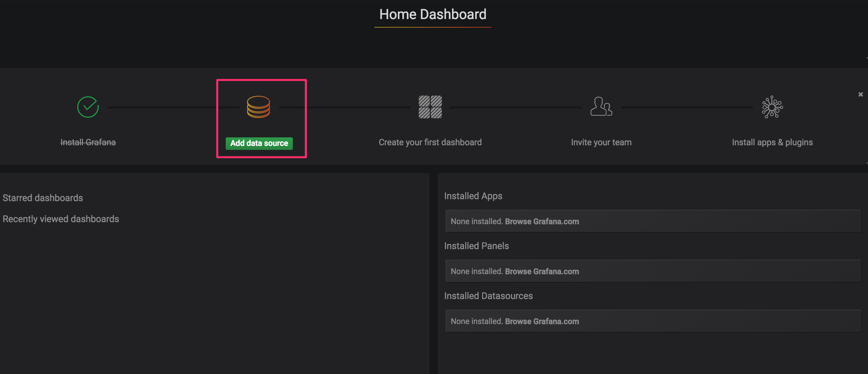This screenshot has width=868, height=374.
Task: Select the Invite your team step label
Action: (x=601, y=142)
